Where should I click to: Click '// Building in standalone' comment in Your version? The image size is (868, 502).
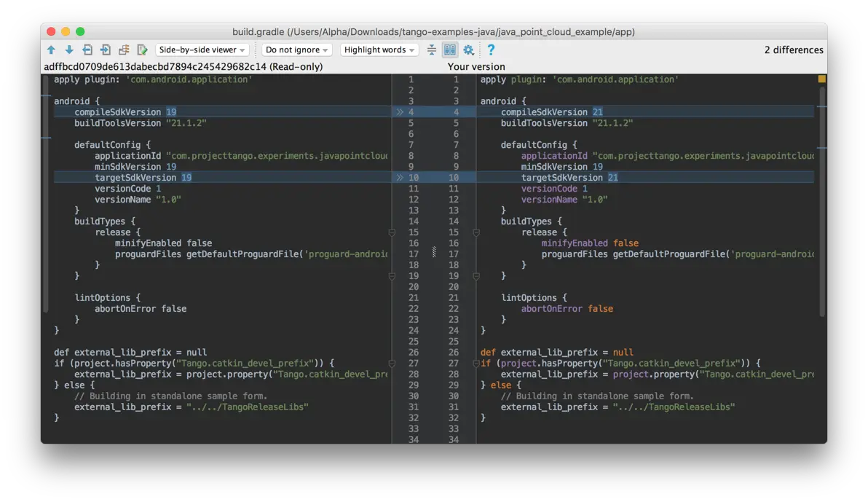[x=597, y=396]
